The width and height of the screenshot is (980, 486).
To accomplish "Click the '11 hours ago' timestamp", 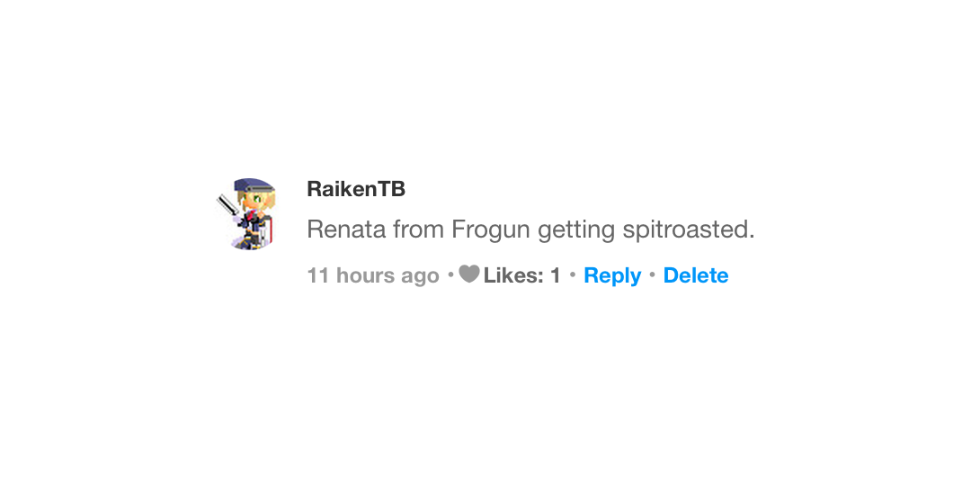I will click(373, 275).
